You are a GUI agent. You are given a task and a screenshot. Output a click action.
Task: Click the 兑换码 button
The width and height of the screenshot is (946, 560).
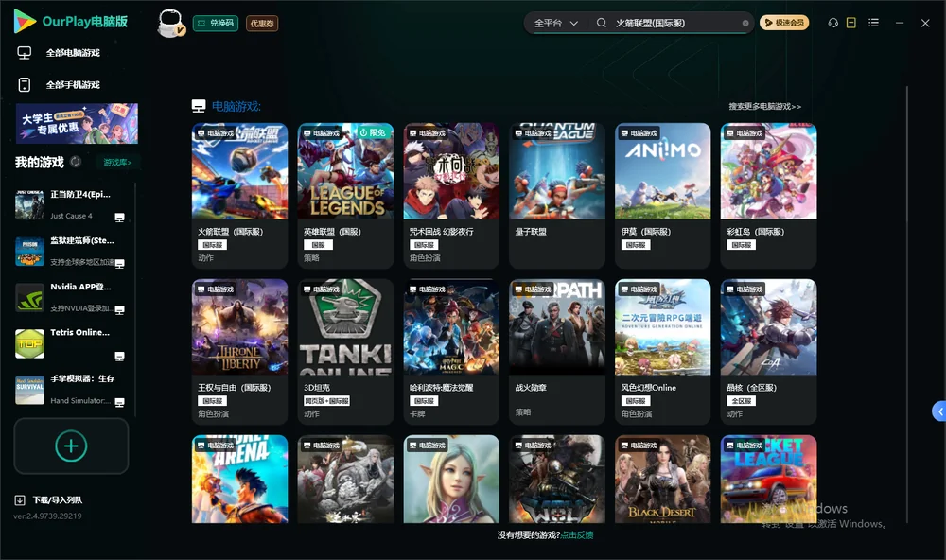click(x=216, y=24)
